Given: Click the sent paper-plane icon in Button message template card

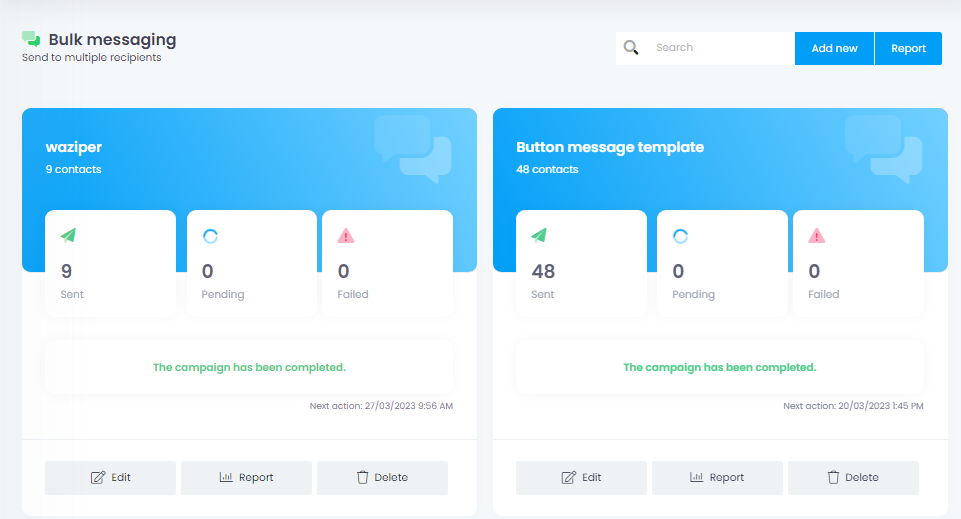Looking at the screenshot, I should pyautogui.click(x=539, y=236).
